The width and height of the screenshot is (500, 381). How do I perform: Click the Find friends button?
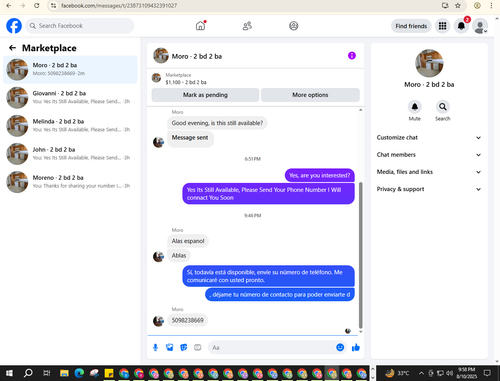coord(411,26)
